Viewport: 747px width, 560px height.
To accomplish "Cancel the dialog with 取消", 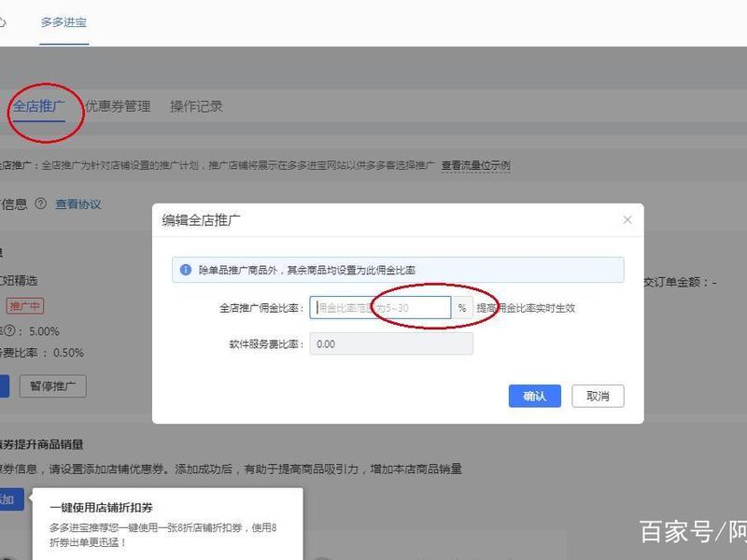I will coord(598,396).
